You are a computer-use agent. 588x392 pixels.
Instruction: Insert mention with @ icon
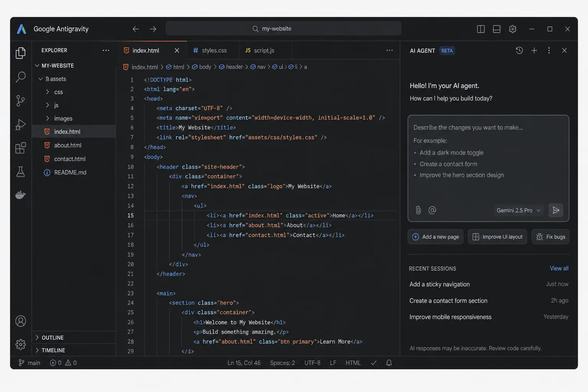pyautogui.click(x=432, y=210)
